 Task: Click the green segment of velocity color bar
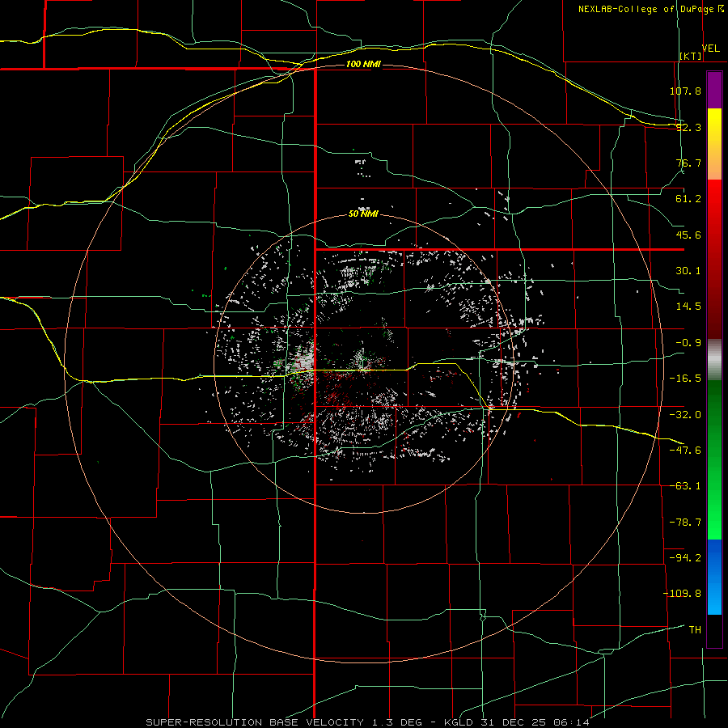[714, 459]
